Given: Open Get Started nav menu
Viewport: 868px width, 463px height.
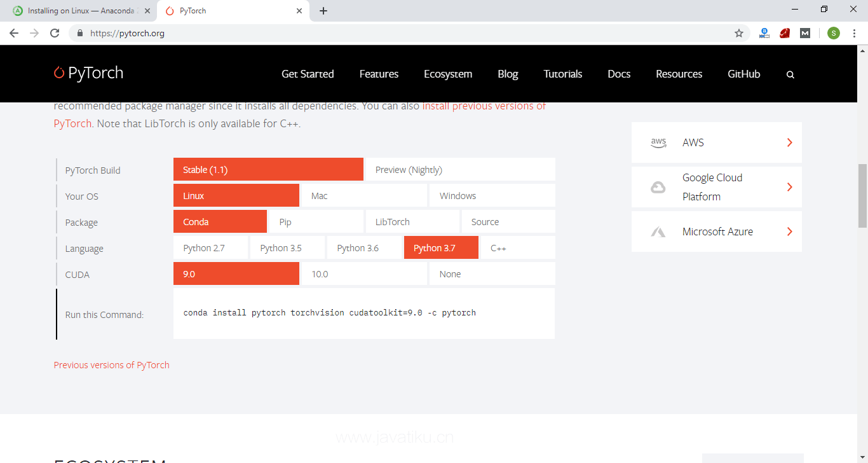Looking at the screenshot, I should click(x=308, y=74).
